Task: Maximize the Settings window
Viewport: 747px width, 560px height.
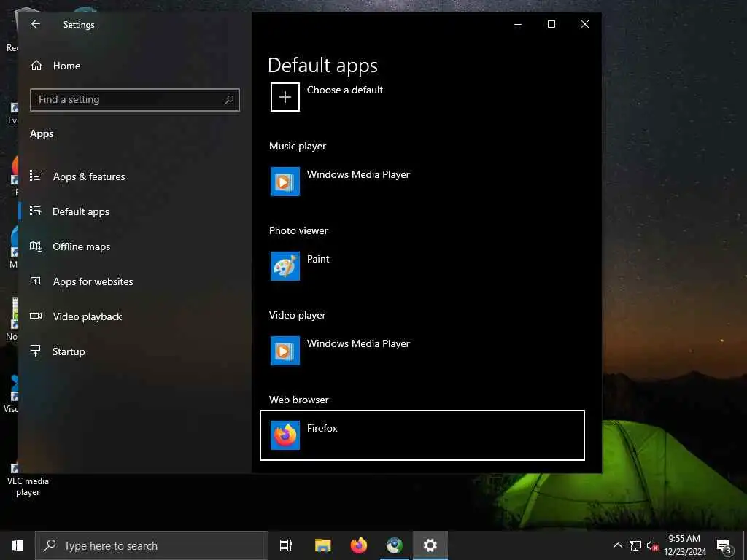Action: pos(551,24)
